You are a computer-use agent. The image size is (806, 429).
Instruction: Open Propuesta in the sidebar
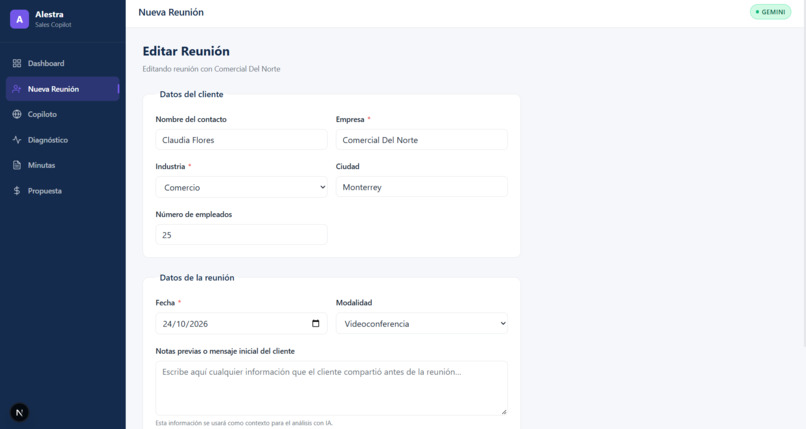click(63, 191)
